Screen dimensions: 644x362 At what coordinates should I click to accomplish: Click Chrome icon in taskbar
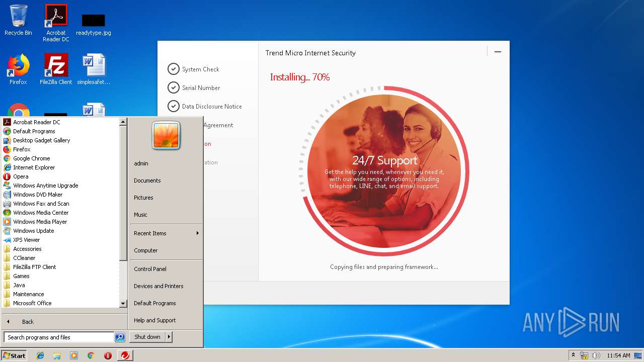click(91, 355)
